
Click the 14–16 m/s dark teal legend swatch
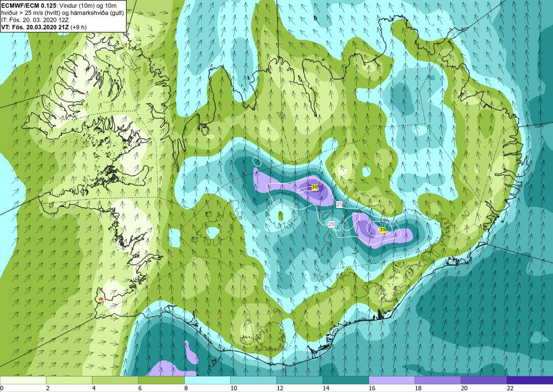click(x=346, y=380)
